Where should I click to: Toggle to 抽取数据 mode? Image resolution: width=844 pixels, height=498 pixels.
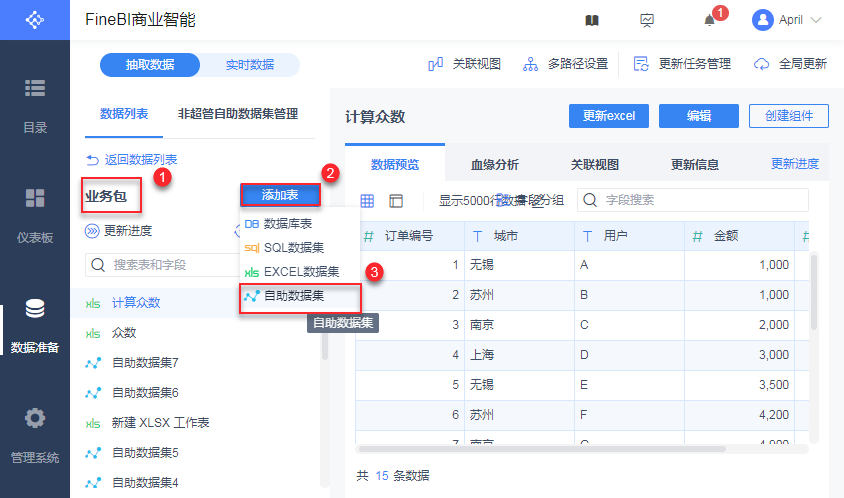(x=150, y=65)
